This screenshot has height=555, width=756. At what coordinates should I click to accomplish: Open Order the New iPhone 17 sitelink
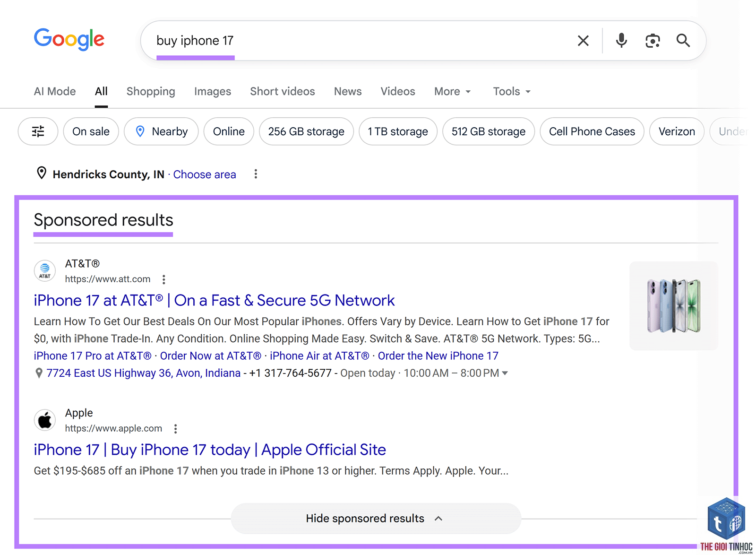click(x=438, y=356)
